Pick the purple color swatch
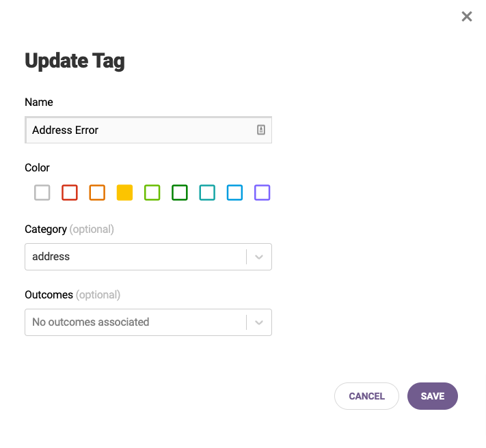This screenshot has width=486, height=448. (262, 193)
